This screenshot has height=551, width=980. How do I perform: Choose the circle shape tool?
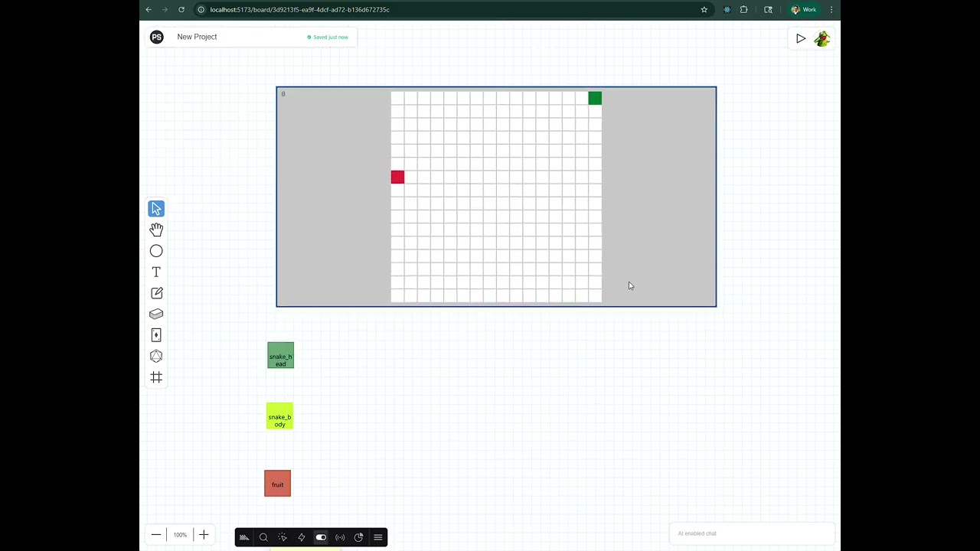point(156,251)
